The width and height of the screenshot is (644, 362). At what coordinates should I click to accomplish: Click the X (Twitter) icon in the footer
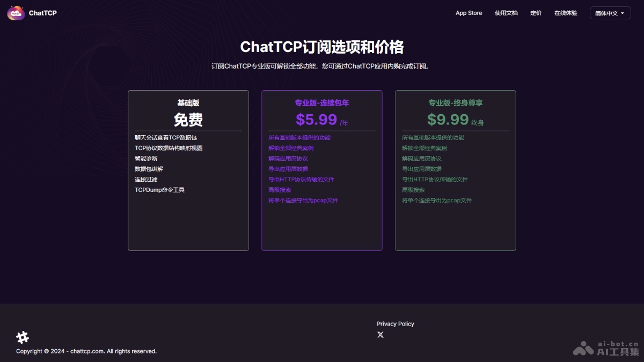tap(380, 334)
